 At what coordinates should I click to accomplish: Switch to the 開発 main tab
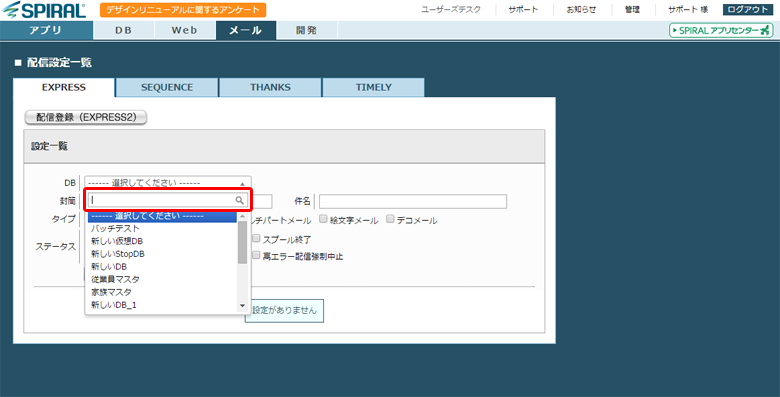click(306, 30)
